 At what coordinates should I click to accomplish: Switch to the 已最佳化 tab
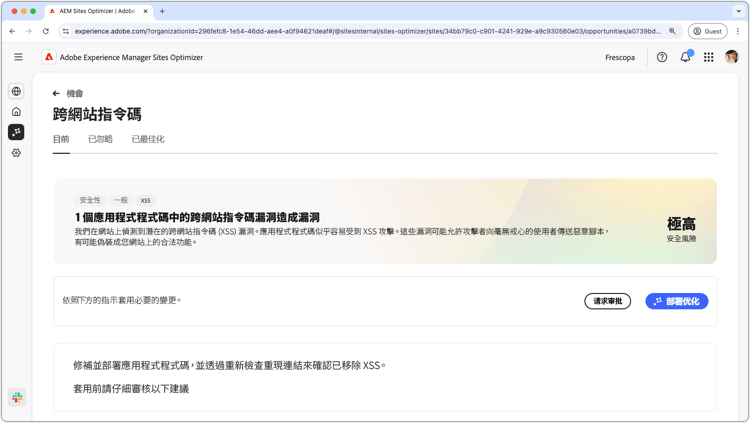pyautogui.click(x=148, y=139)
